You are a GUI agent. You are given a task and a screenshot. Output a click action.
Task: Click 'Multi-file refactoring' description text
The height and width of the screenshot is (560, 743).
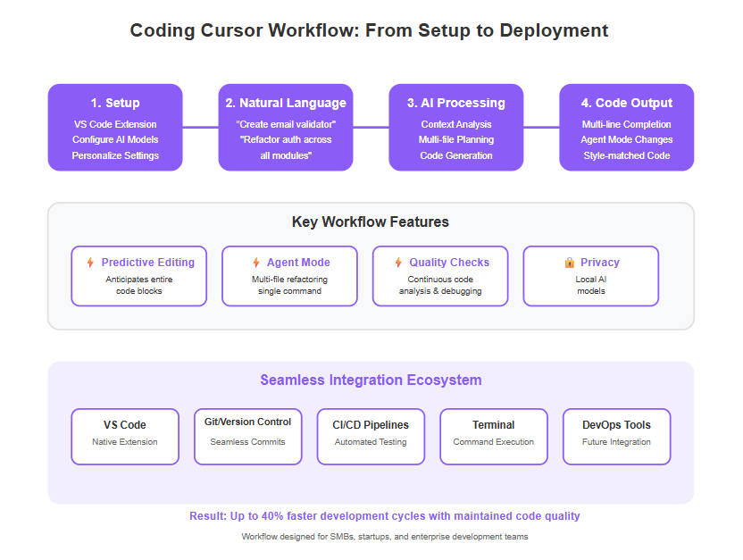tap(289, 280)
